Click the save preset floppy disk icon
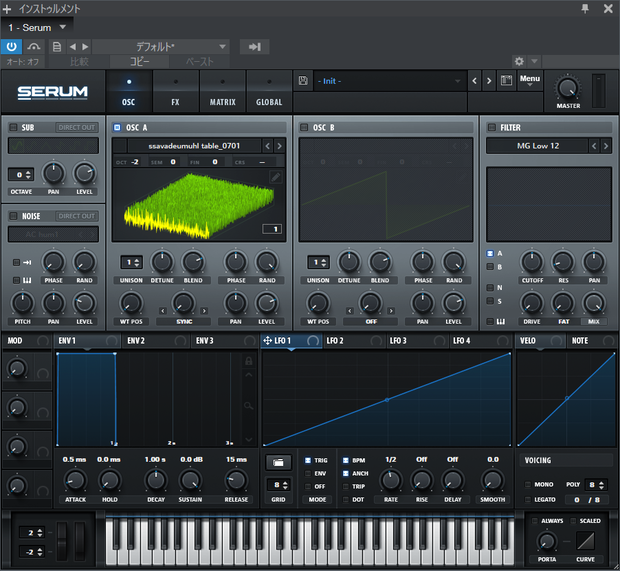 coord(303,81)
